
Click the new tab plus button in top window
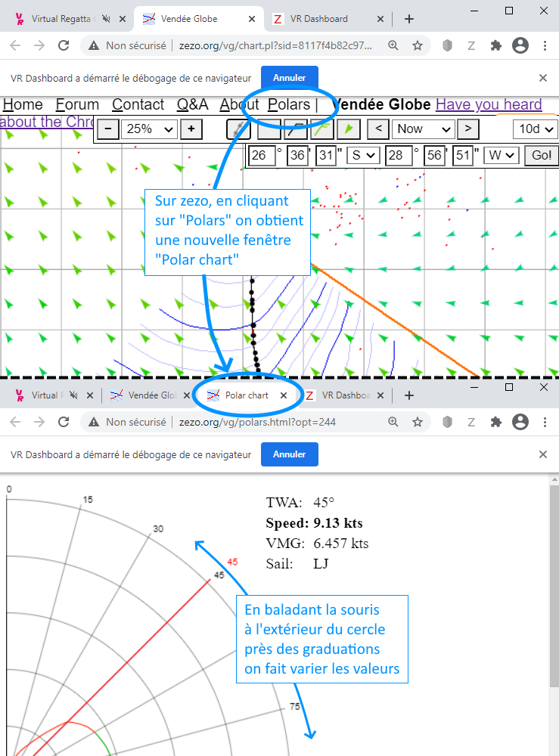tap(409, 18)
